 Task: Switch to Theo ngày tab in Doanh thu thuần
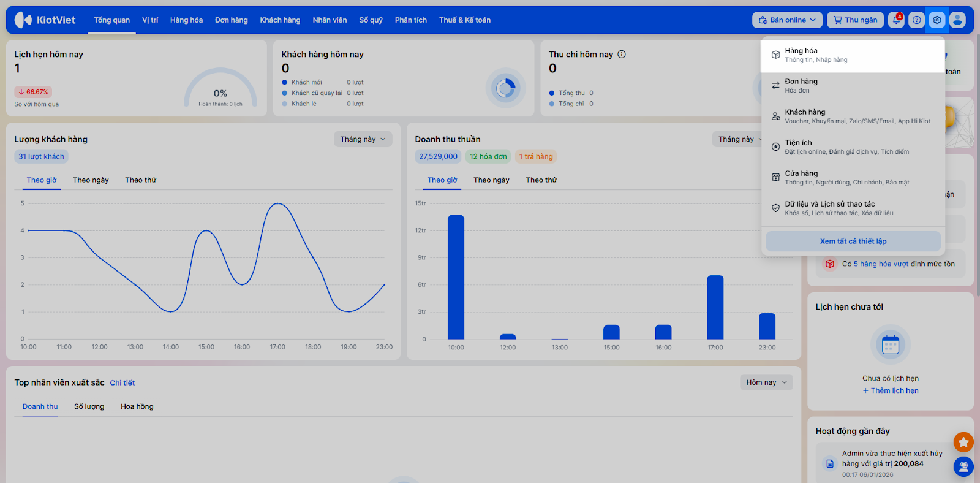pyautogui.click(x=491, y=180)
